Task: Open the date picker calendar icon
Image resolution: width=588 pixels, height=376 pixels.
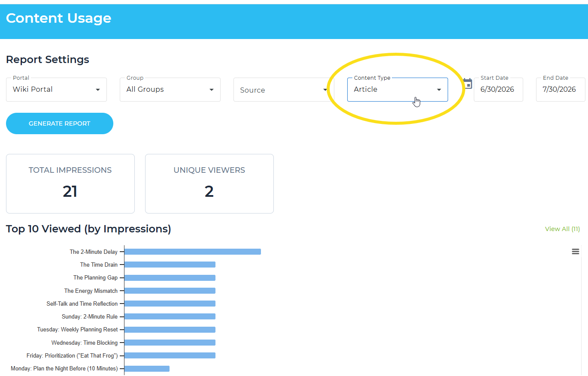Action: point(468,84)
